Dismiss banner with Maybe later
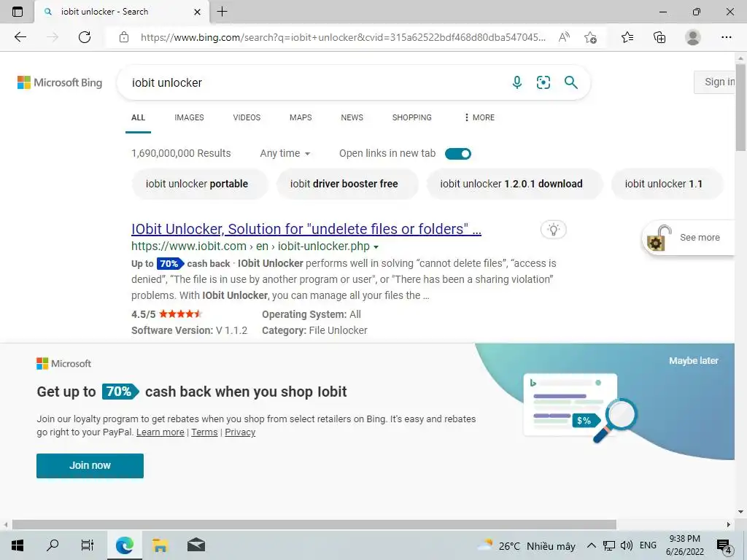 pos(694,360)
